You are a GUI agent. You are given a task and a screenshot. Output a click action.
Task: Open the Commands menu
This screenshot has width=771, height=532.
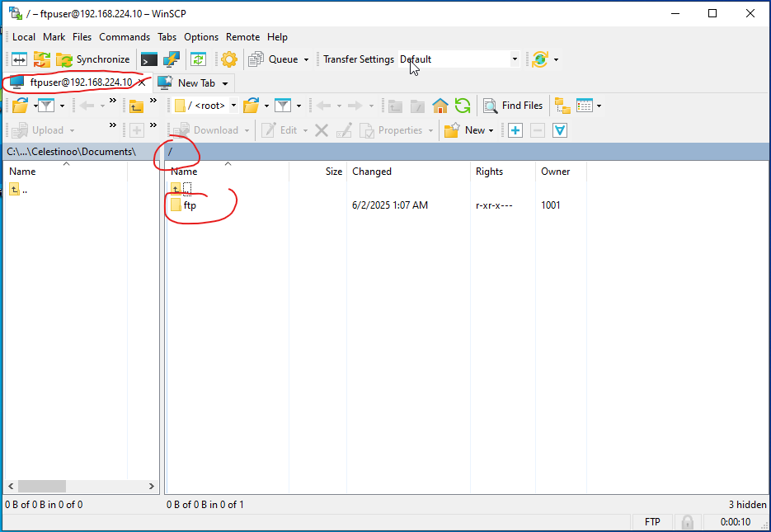tap(125, 37)
